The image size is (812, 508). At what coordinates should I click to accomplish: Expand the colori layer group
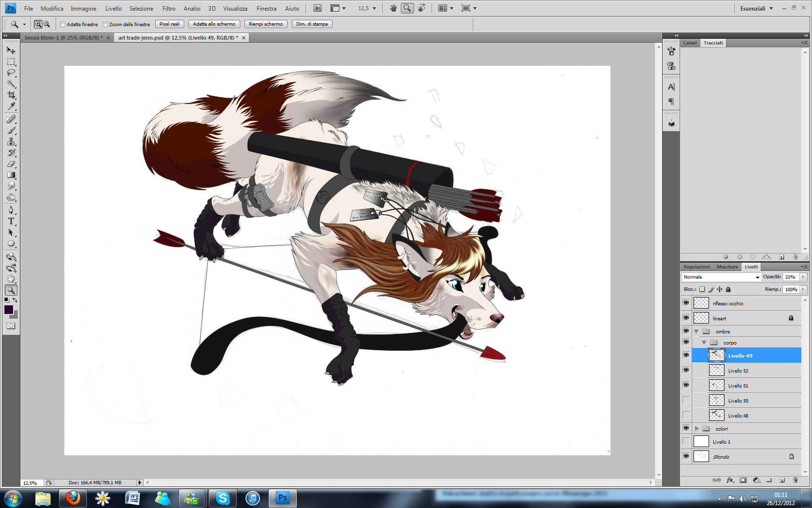[x=697, y=429]
